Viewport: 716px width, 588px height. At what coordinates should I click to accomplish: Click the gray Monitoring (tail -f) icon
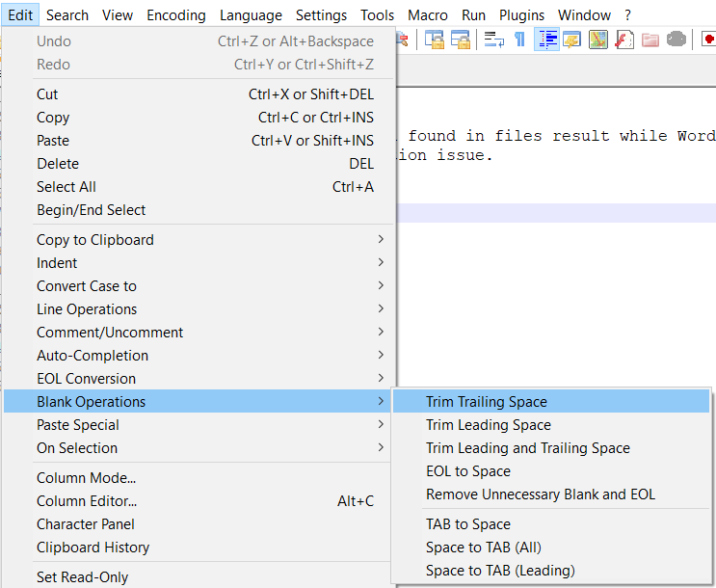[x=676, y=40]
